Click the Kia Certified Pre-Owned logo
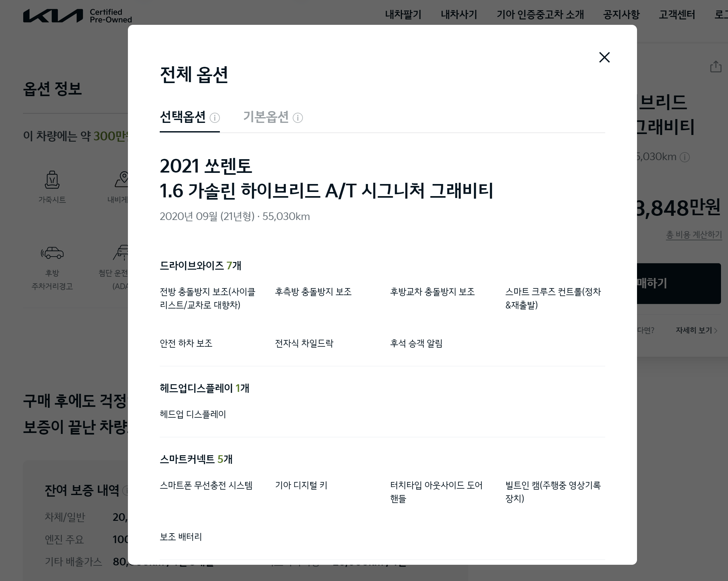Screen dimensions: 728x581 tap(77, 16)
